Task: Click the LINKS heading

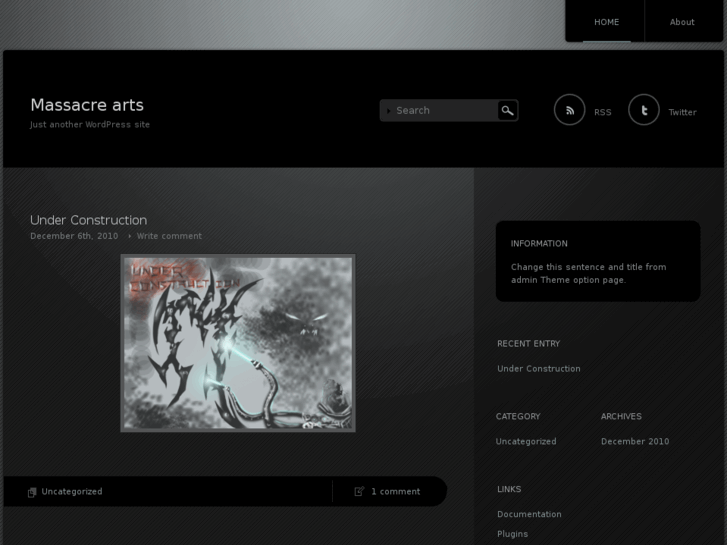Action: pos(509,489)
